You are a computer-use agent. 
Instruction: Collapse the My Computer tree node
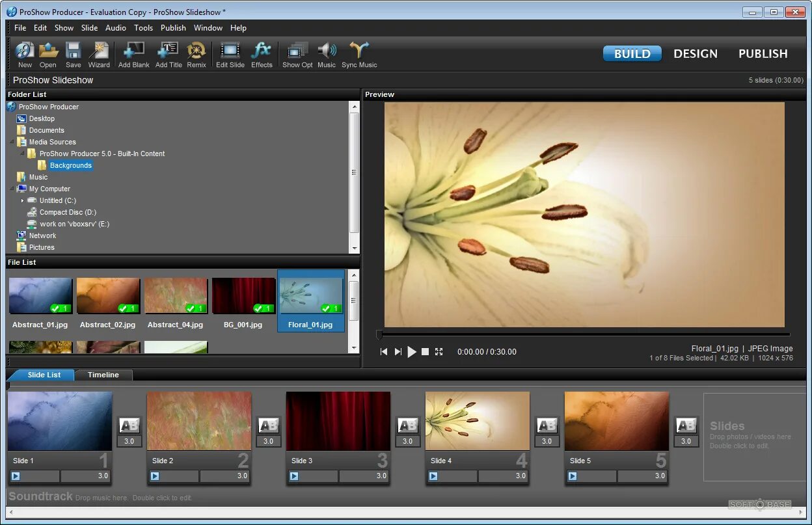pos(12,189)
